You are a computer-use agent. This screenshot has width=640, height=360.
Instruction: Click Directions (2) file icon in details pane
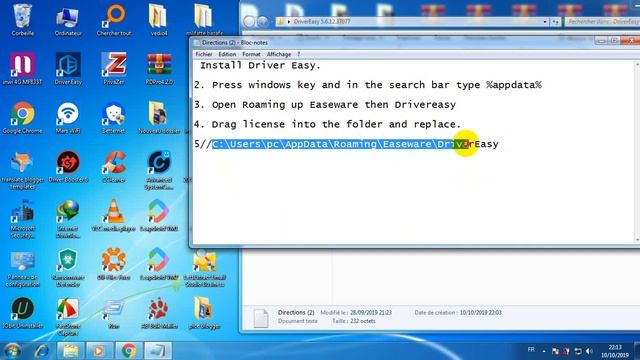coord(261,318)
